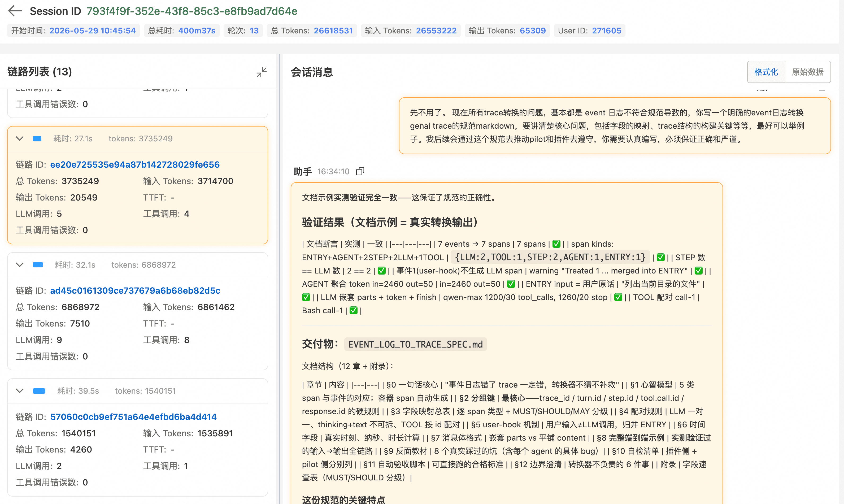Screen dimensions: 844x504
Task: Click the 输入 Tokens 6861462 value
Action: 216,307
